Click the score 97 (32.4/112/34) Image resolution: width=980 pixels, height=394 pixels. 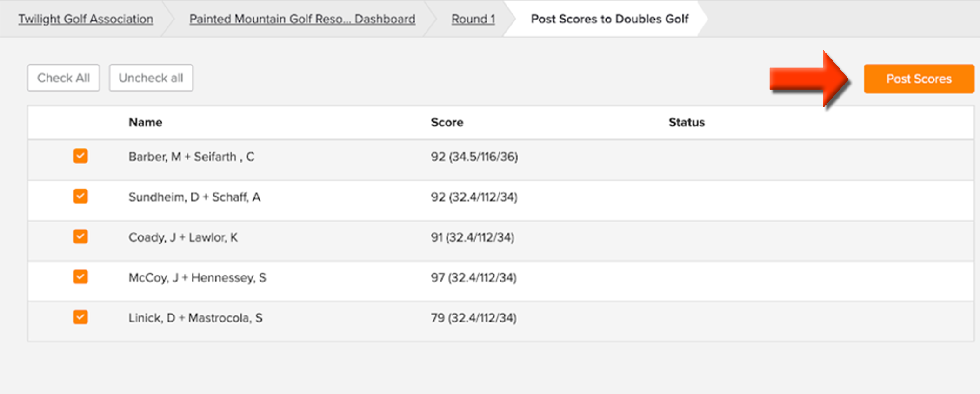point(473,278)
